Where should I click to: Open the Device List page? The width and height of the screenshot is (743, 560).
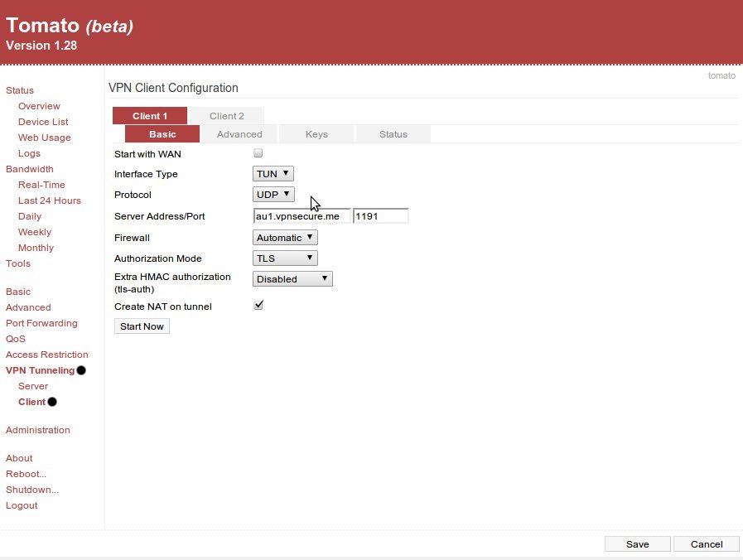pos(43,122)
